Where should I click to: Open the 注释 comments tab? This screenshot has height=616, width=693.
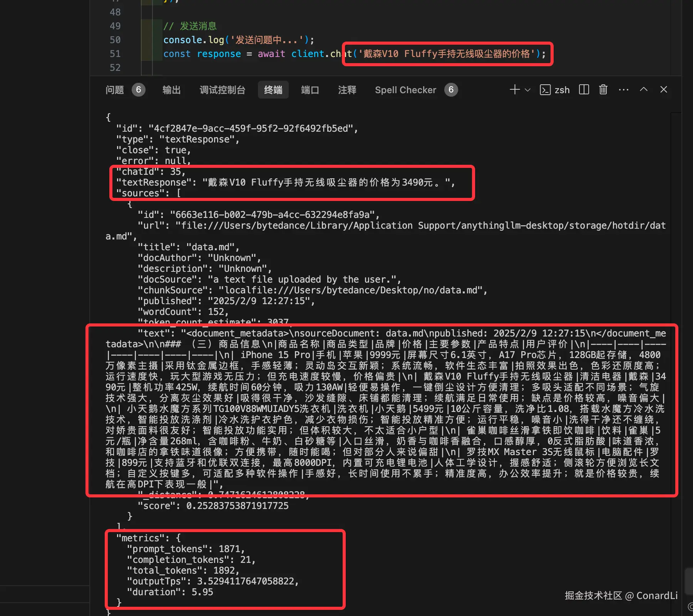(347, 90)
